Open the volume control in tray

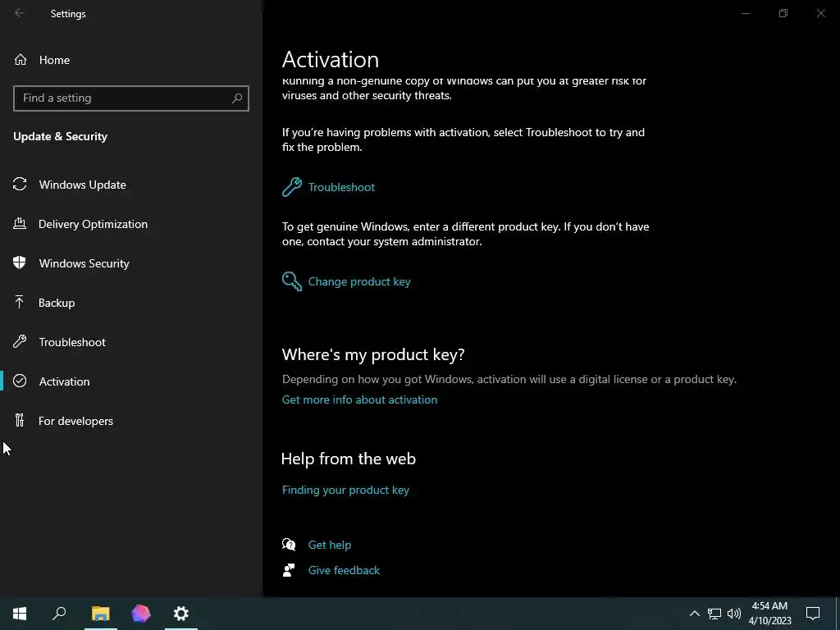[734, 614]
